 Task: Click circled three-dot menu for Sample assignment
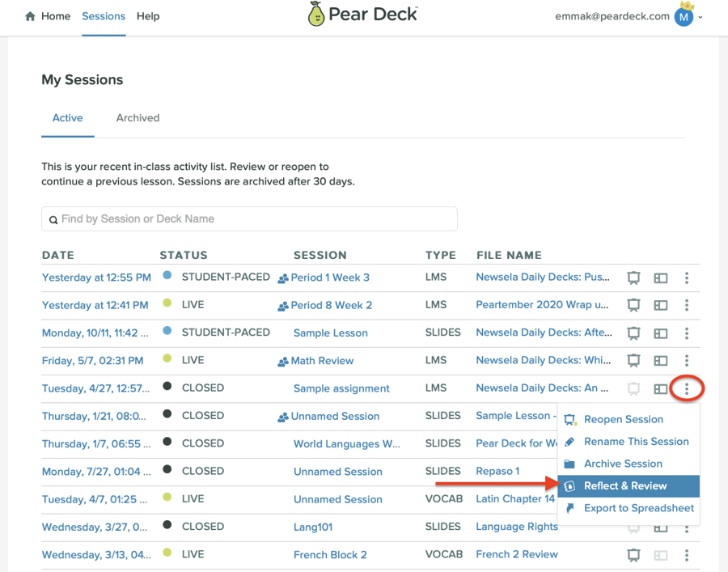click(687, 388)
